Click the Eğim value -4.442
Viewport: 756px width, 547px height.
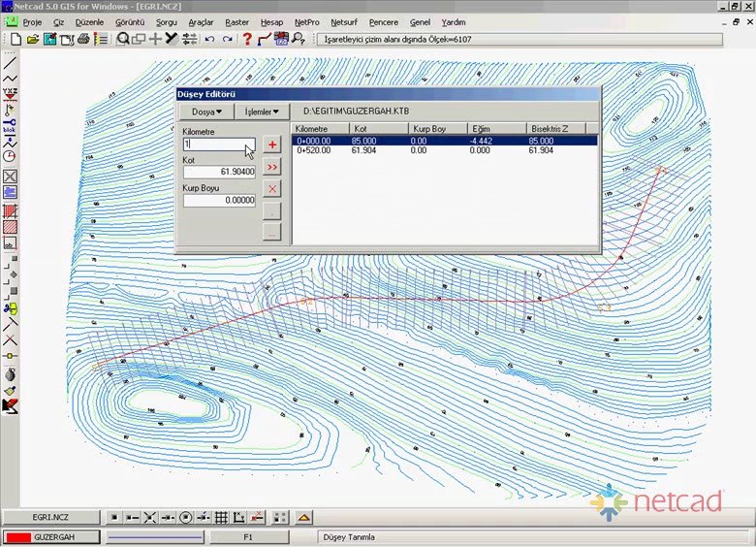tap(481, 141)
